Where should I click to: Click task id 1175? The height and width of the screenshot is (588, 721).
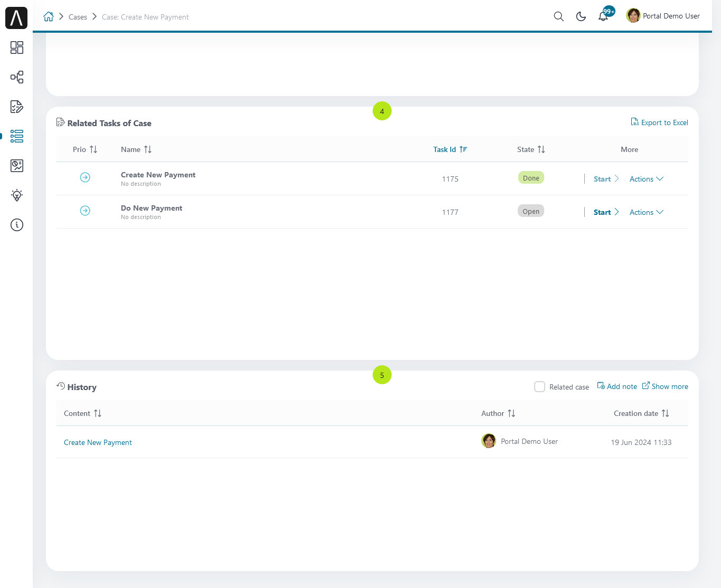click(x=450, y=179)
